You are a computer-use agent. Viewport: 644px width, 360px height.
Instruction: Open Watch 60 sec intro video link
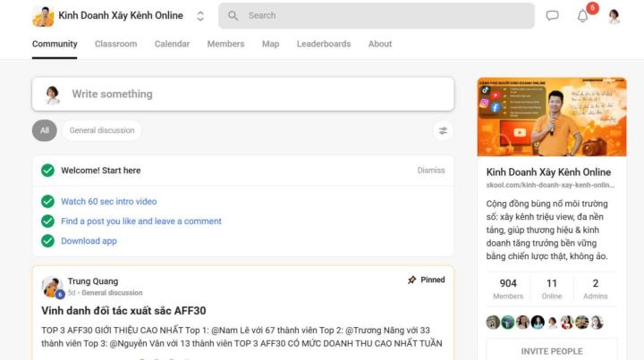(x=109, y=201)
